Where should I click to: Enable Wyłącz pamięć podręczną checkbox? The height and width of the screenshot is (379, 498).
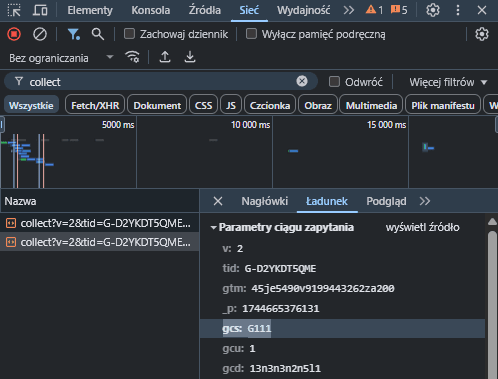click(251, 34)
